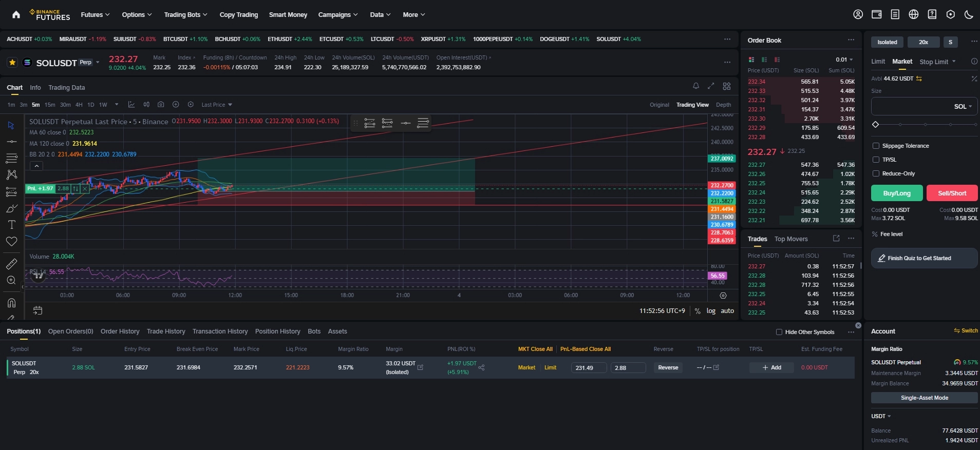Click the Reverse position button
The height and width of the screenshot is (450, 980).
[x=668, y=367]
